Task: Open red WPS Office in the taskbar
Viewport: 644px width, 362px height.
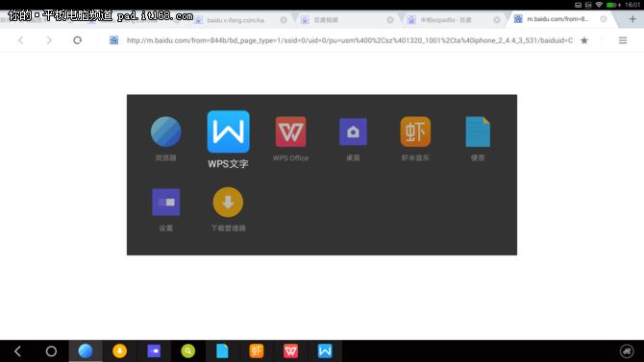Action: point(291,351)
